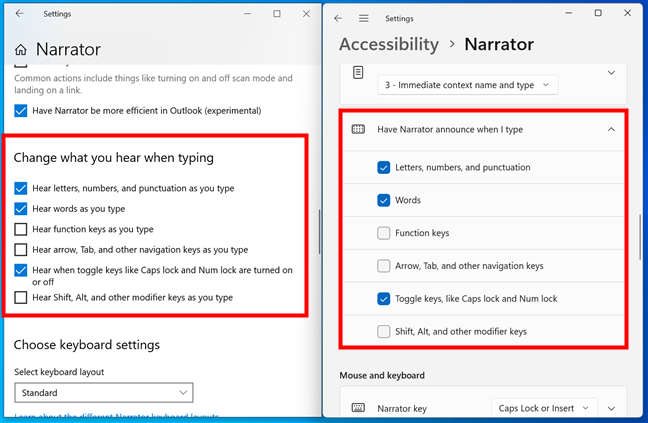This screenshot has height=423, width=648.
Task: Collapse Have Narrator announce when I type
Action: pos(611,129)
